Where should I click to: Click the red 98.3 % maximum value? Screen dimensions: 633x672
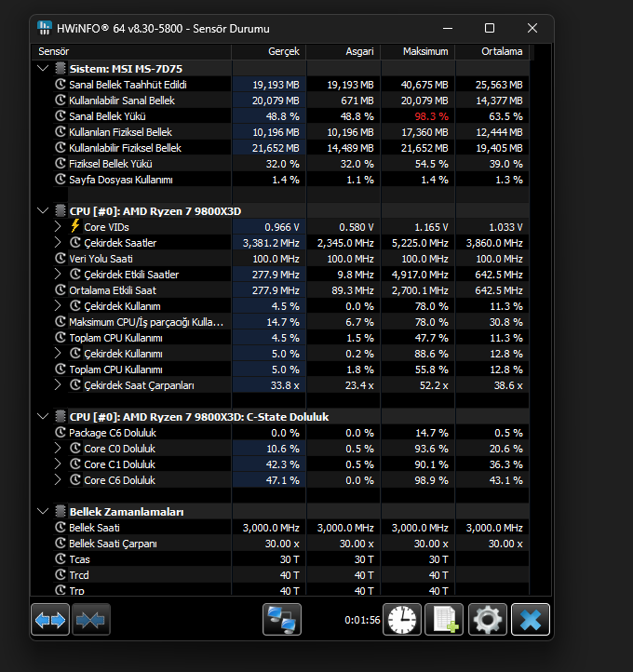(x=432, y=116)
